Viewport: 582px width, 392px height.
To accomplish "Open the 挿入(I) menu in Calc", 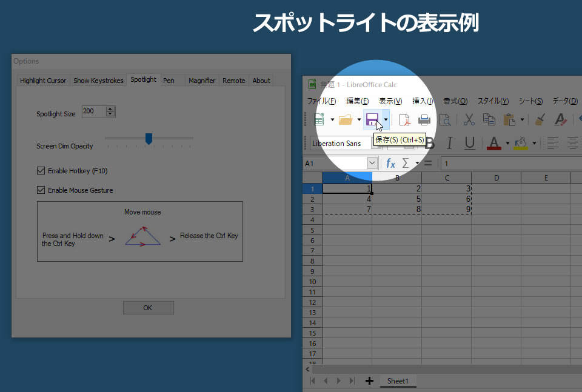I will pyautogui.click(x=421, y=101).
